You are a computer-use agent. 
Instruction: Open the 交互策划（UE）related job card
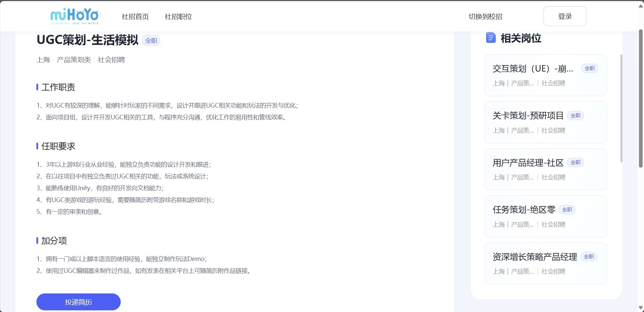545,75
